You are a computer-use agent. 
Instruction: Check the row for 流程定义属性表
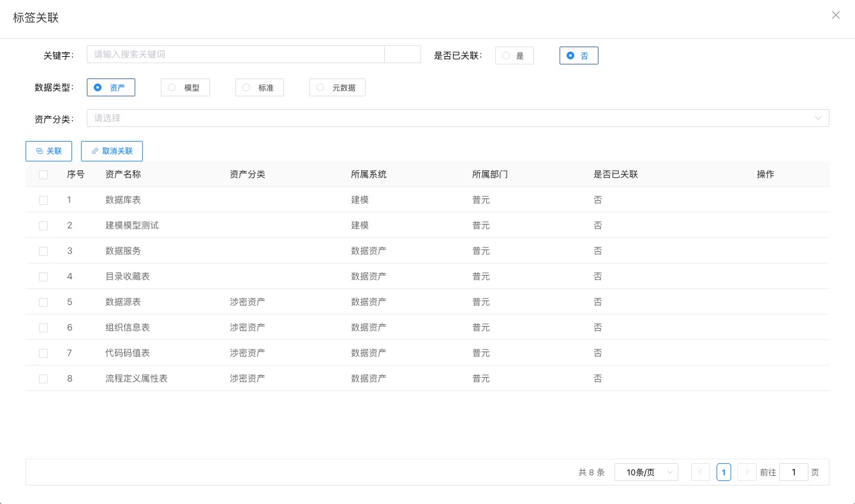(x=43, y=378)
